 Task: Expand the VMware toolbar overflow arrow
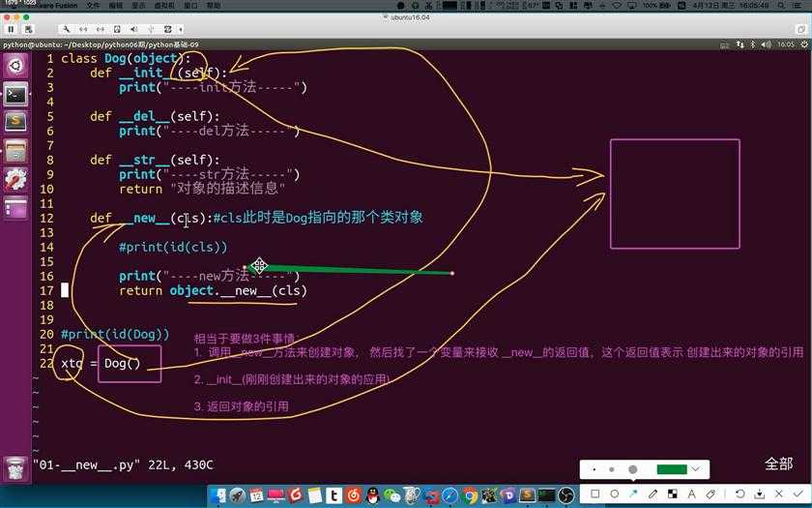(180, 29)
